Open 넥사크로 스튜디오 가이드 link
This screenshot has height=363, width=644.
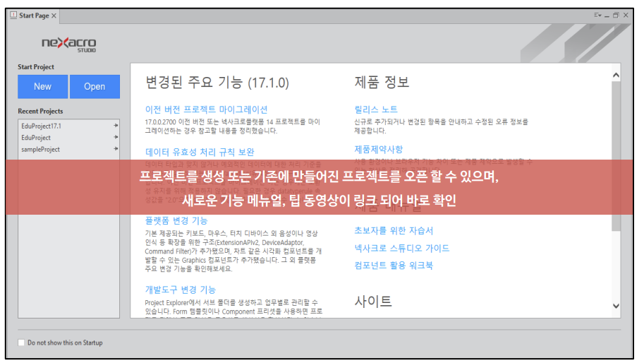click(401, 248)
